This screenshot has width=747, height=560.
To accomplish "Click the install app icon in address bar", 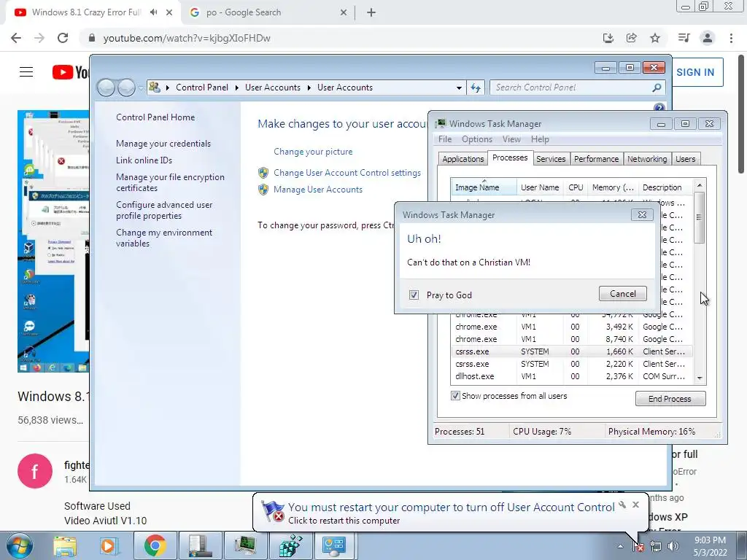I will tap(608, 38).
